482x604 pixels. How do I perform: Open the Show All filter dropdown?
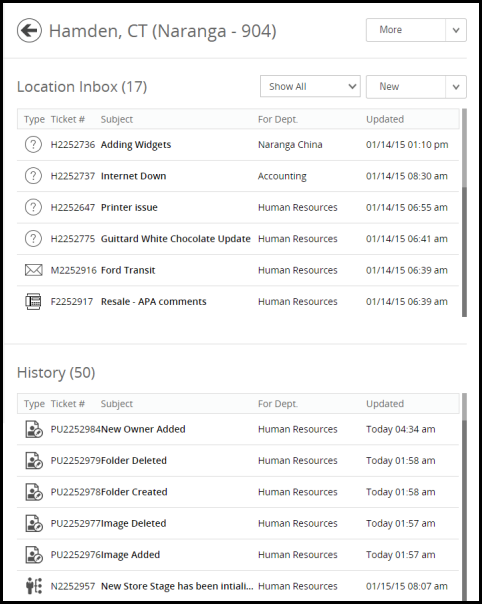click(310, 86)
